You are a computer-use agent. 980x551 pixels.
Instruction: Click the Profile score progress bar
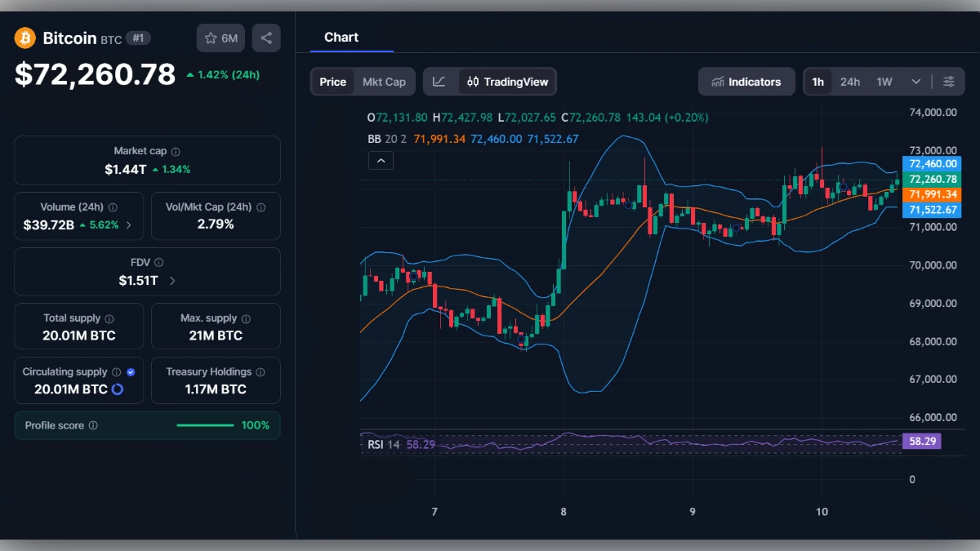pos(205,424)
